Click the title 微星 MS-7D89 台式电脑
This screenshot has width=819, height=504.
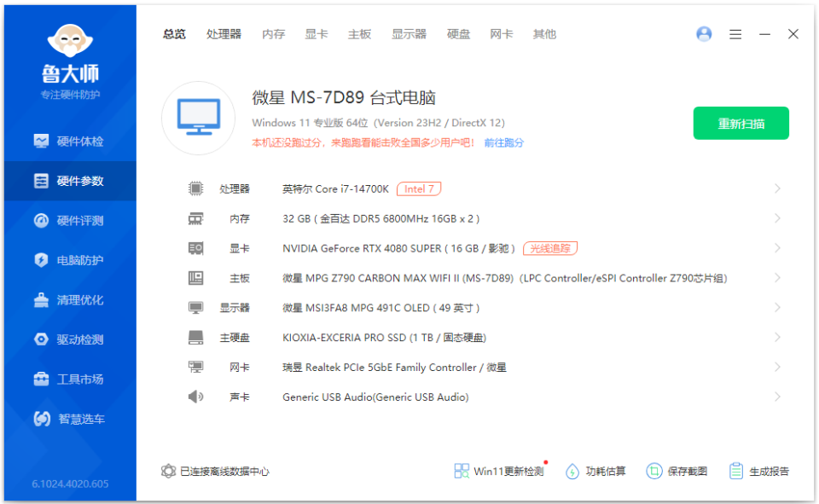tap(344, 97)
